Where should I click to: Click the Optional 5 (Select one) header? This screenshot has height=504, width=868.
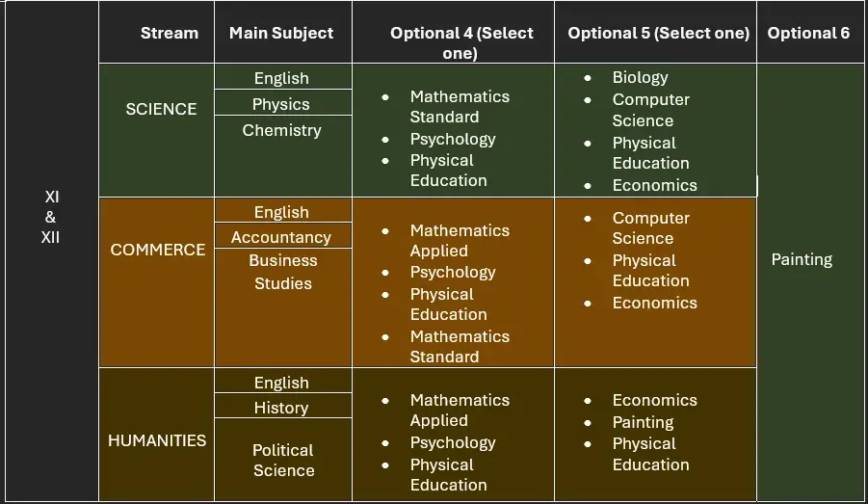coord(658,33)
